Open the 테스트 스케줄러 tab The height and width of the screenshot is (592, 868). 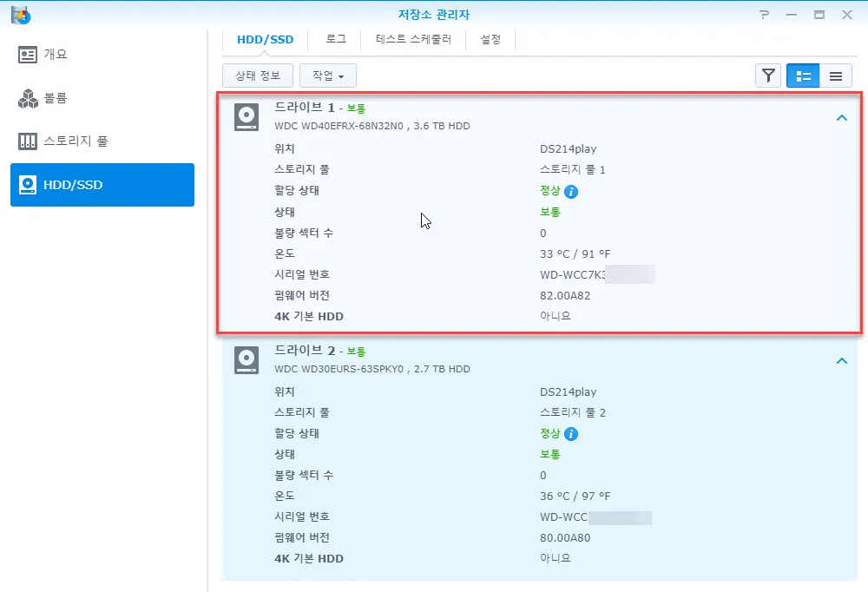coord(414,39)
